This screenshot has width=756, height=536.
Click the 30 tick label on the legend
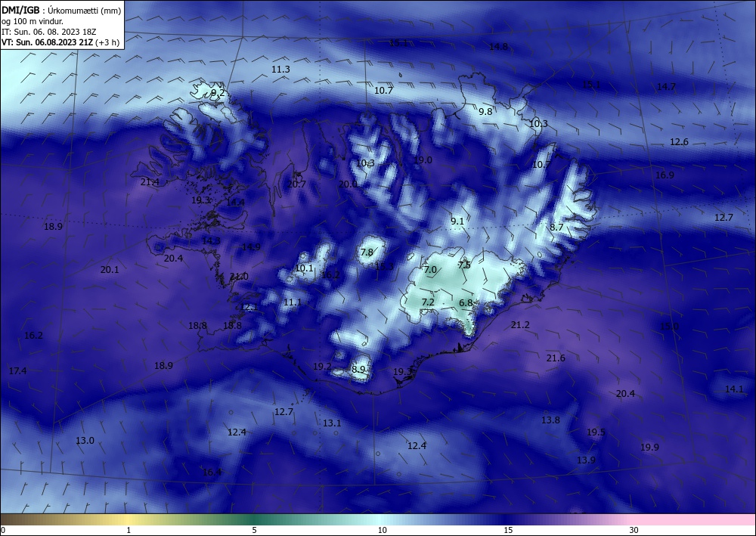point(634,531)
